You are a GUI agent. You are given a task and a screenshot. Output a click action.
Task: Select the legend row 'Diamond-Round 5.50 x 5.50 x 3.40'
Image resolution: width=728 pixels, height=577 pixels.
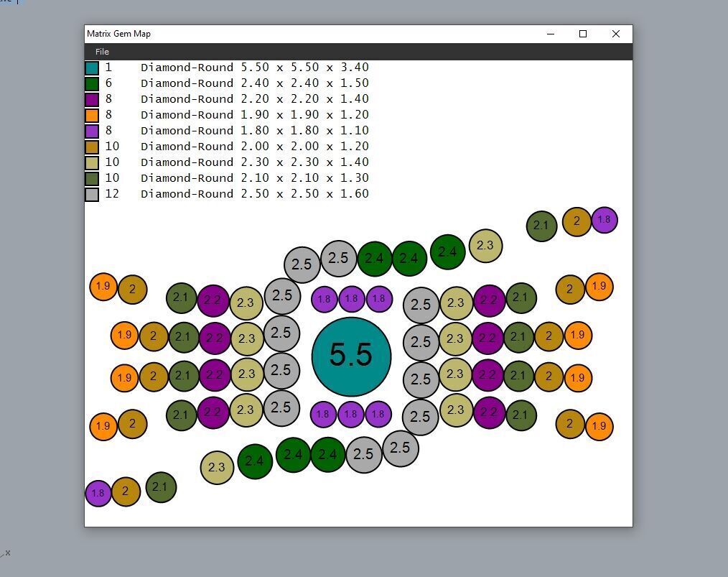[x=255, y=68]
